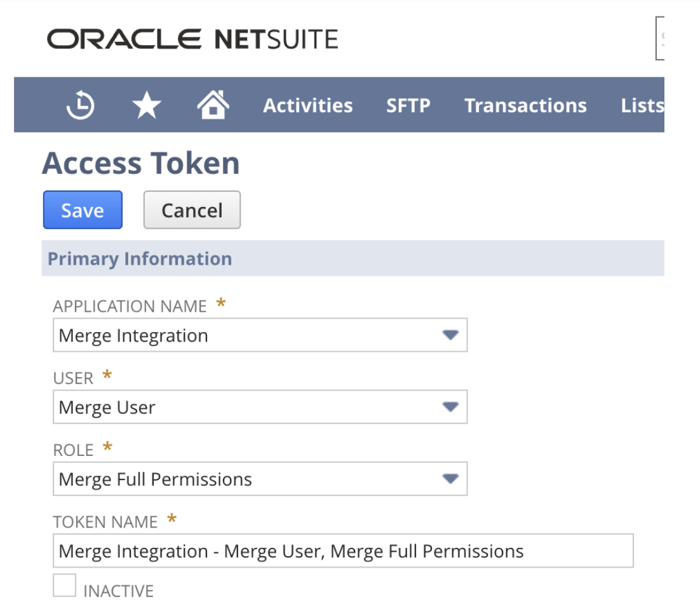Click the USER field label
Viewport: 700px width, 607px height.
[73, 378]
